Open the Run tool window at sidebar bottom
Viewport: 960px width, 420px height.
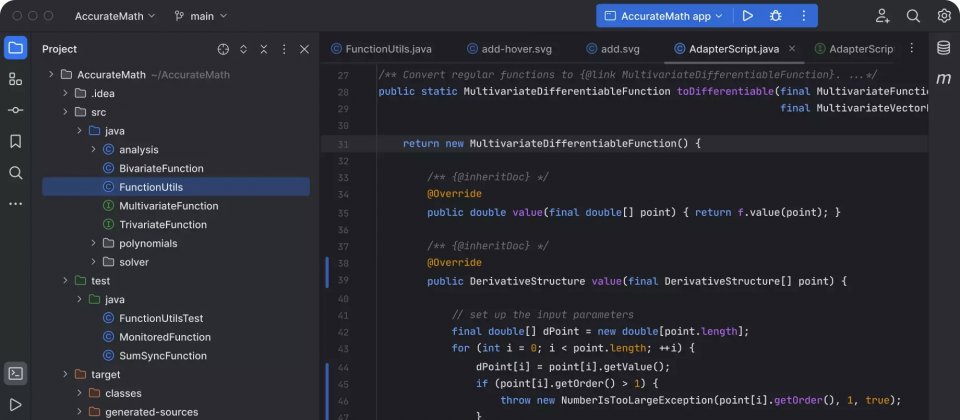pos(15,405)
